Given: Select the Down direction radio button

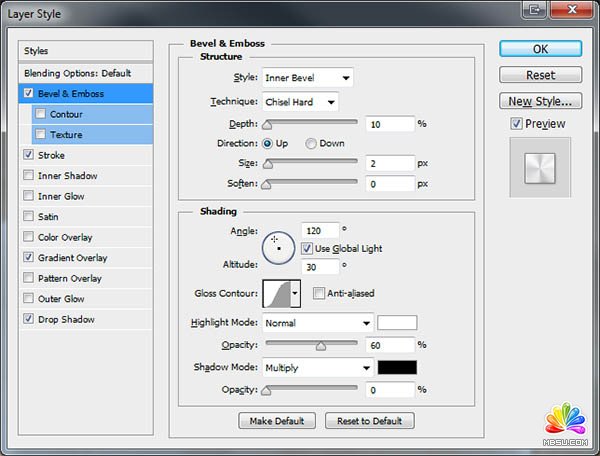Looking at the screenshot, I should 311,143.
